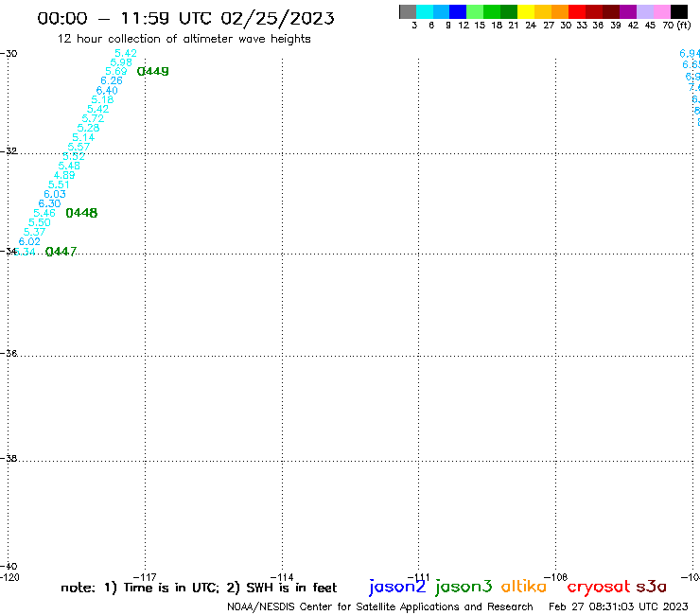Click the '-117' longitude axis label
The width and height of the screenshot is (700, 615).
(145, 577)
